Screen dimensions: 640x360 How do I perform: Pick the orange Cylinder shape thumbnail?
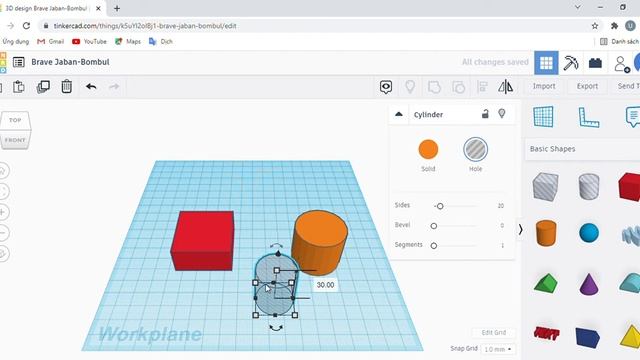(x=546, y=233)
